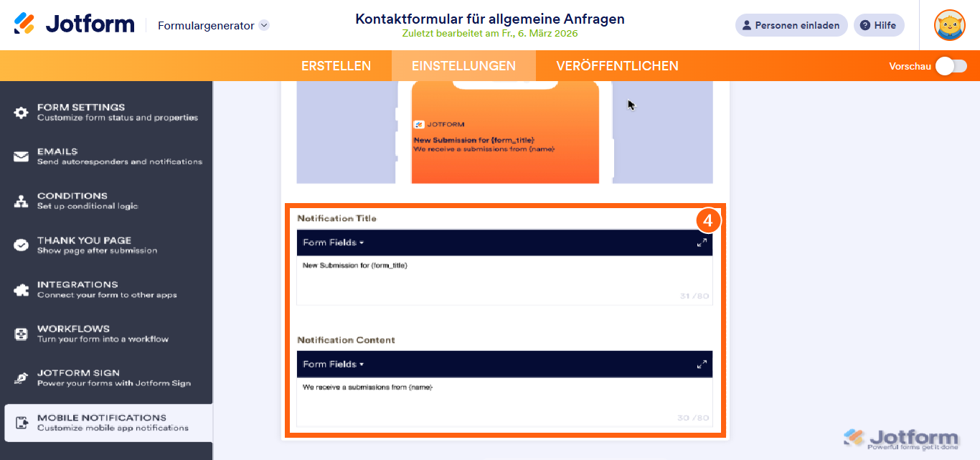Screen dimensions: 980x460
Task: Toggle the Vorschau switch on
Action: (x=950, y=65)
